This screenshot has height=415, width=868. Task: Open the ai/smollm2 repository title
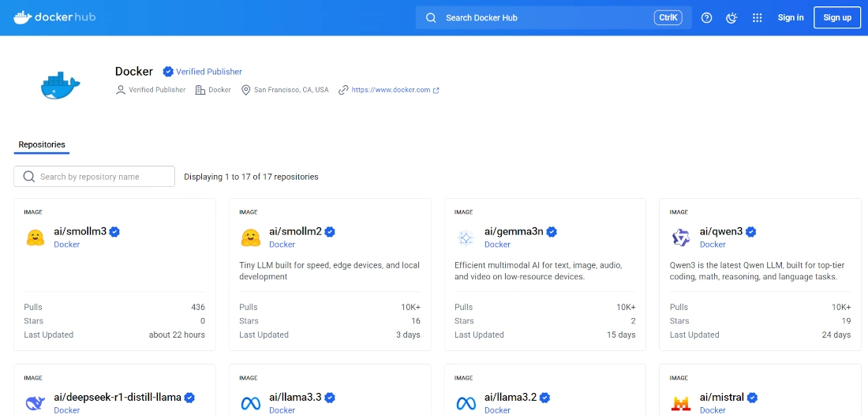pyautogui.click(x=295, y=231)
